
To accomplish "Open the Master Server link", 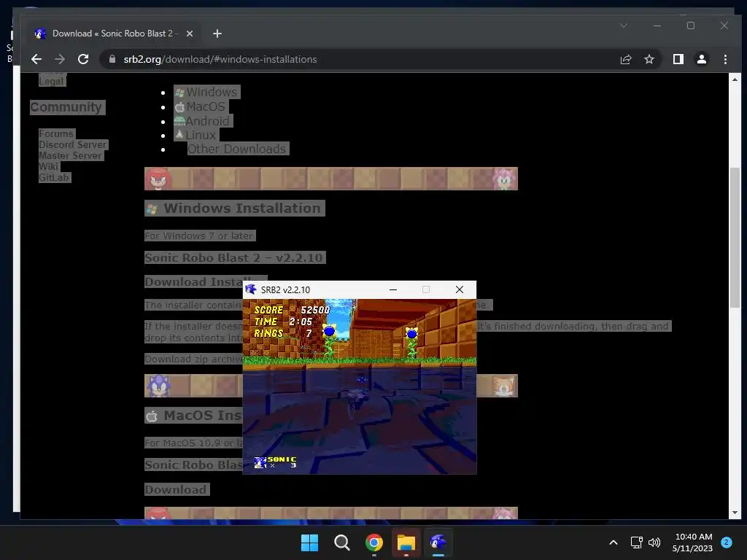I will pyautogui.click(x=71, y=156).
